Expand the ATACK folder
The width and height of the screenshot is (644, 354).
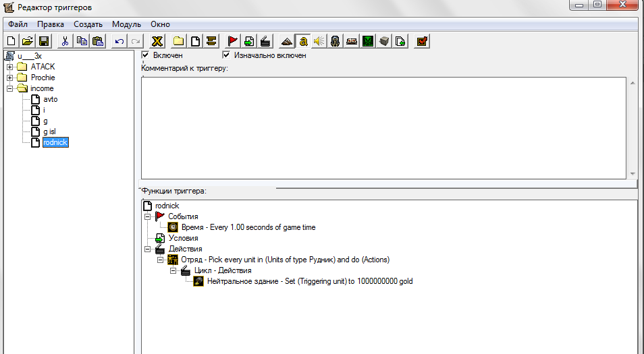point(10,67)
